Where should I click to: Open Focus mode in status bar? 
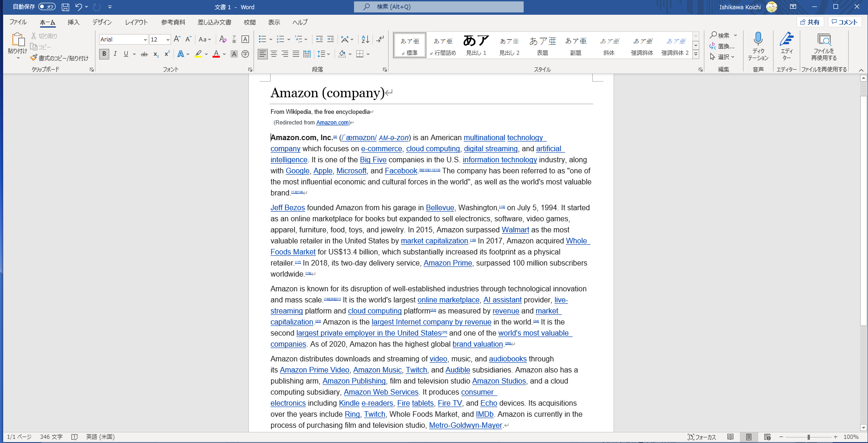702,437
